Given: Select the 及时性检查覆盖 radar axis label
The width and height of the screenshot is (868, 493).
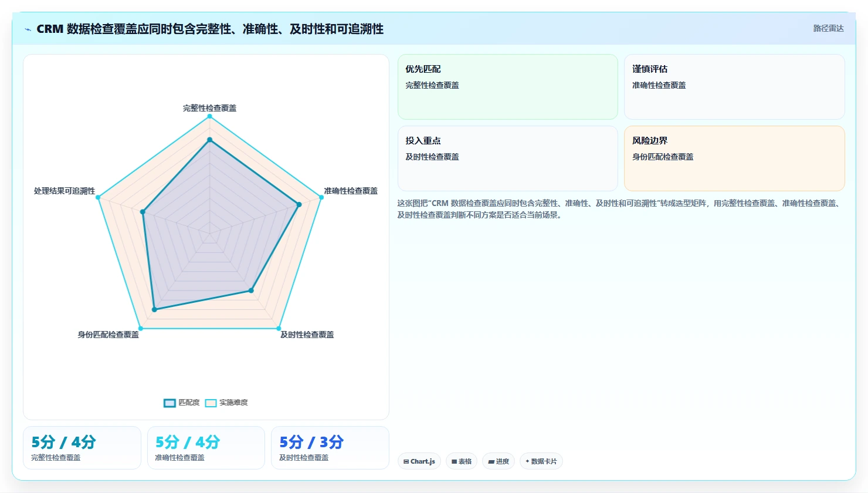Looking at the screenshot, I should pos(307,335).
